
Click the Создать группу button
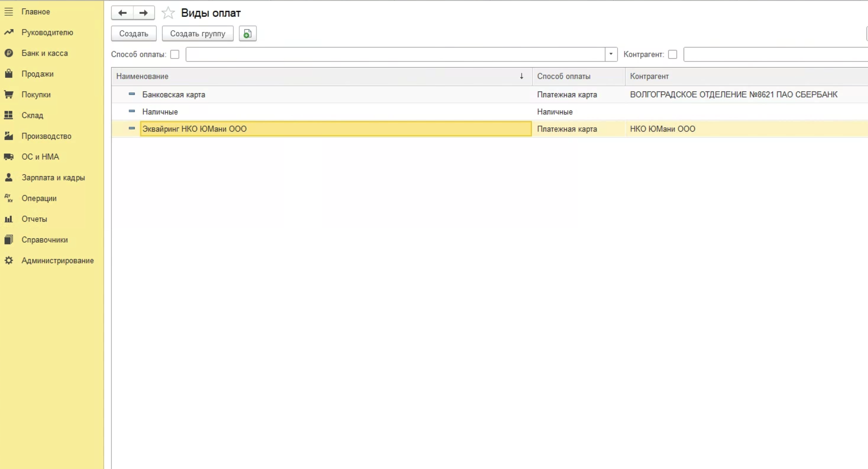pyautogui.click(x=198, y=34)
